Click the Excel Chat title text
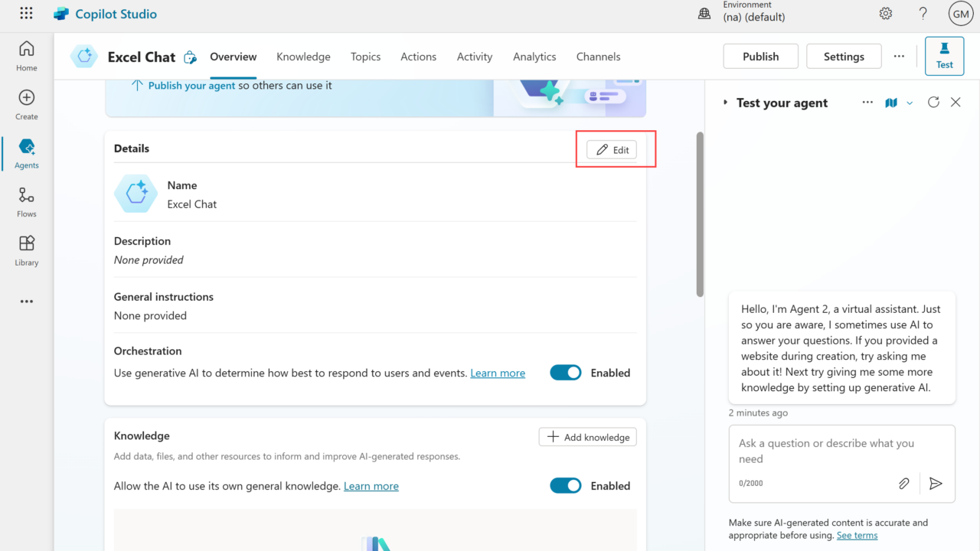Viewport: 980px width, 551px height. 142,57
